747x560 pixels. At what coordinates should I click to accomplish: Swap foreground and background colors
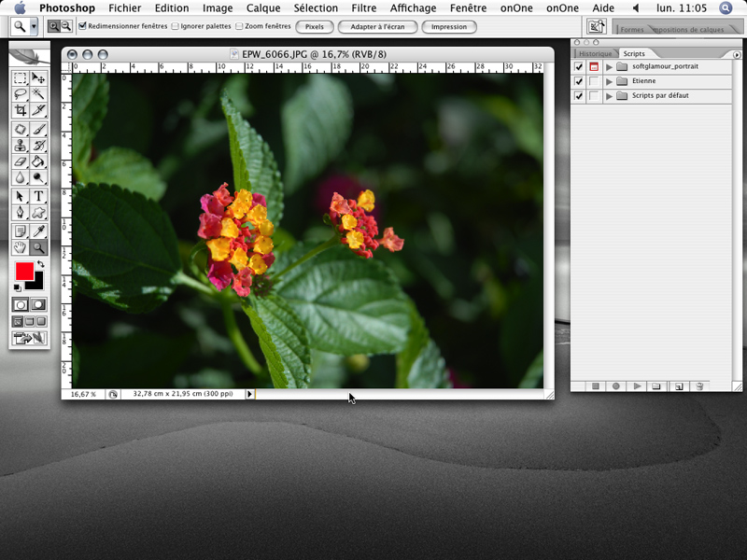coord(41,264)
